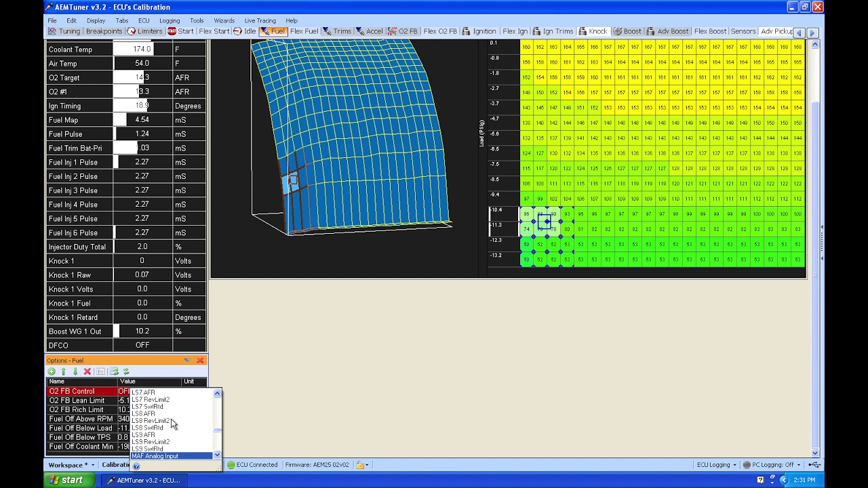Click the Name column header in Options - Fuel
The height and width of the screenshot is (488, 868).
click(81, 382)
